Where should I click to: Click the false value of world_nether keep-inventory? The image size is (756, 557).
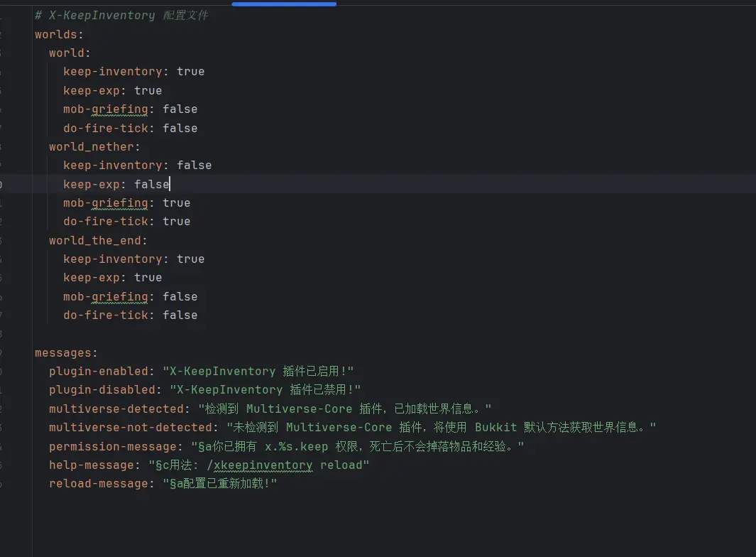[194, 165]
